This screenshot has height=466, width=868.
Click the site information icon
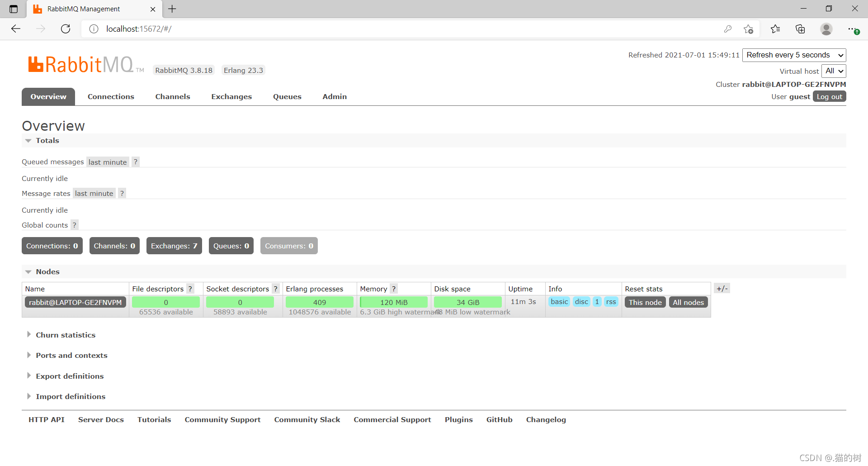tap(94, 29)
